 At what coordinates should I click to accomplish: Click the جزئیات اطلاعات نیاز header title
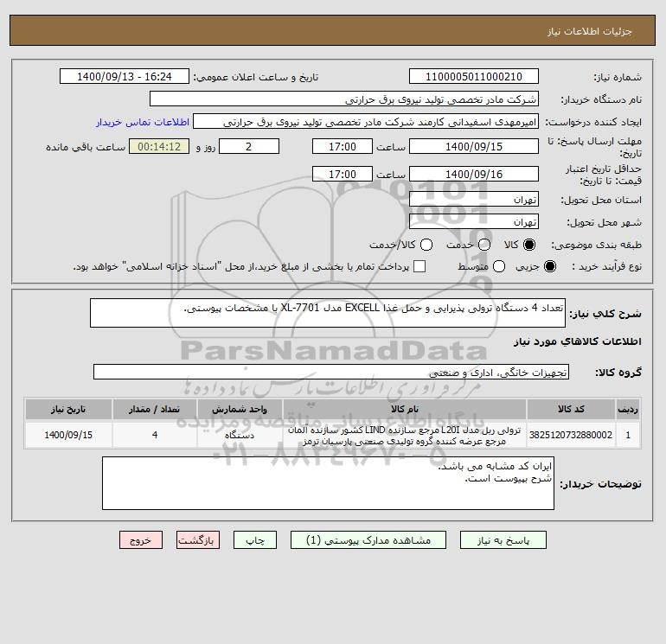590,31
